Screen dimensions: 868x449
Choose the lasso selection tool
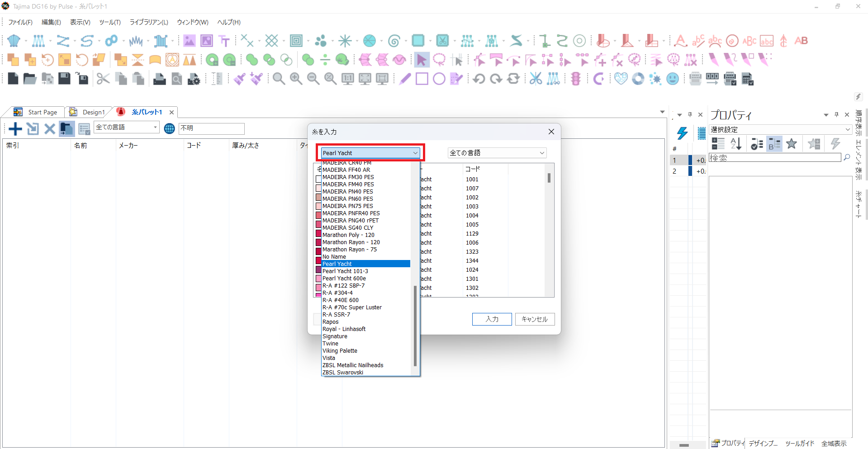(439, 60)
